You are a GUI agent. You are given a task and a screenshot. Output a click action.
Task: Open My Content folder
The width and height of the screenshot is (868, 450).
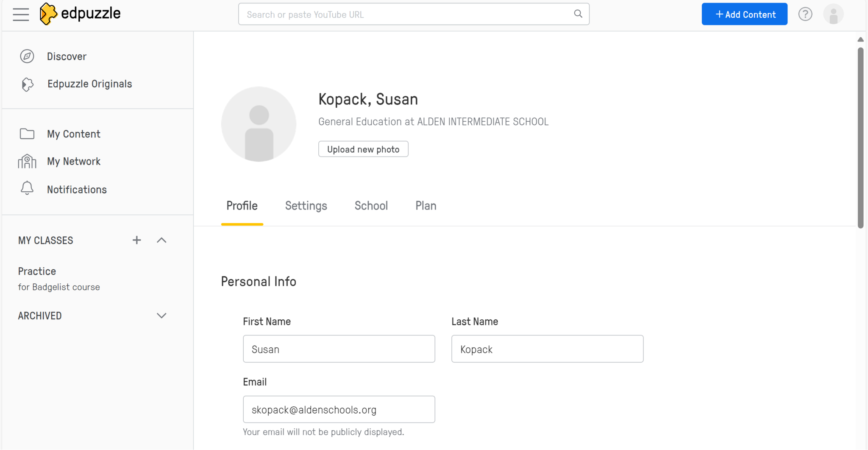point(73,134)
